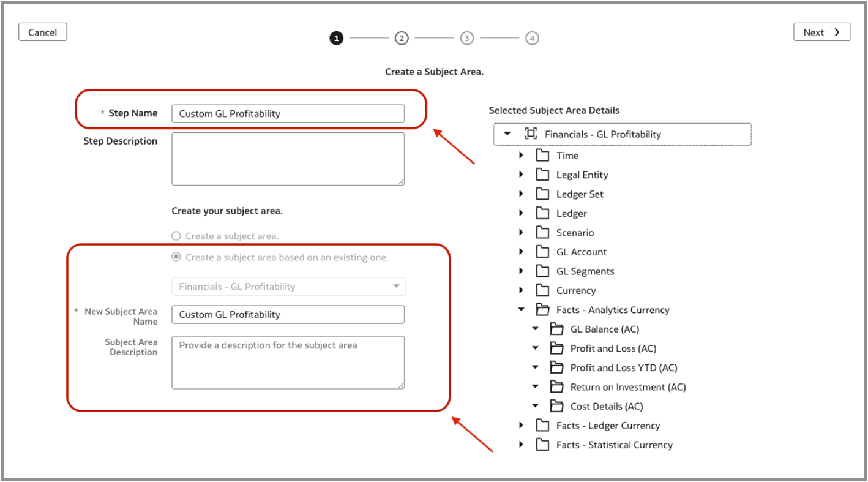The image size is (868, 482).
Task: Click the Financials - GL Profitability subject area icon
Action: (x=531, y=134)
